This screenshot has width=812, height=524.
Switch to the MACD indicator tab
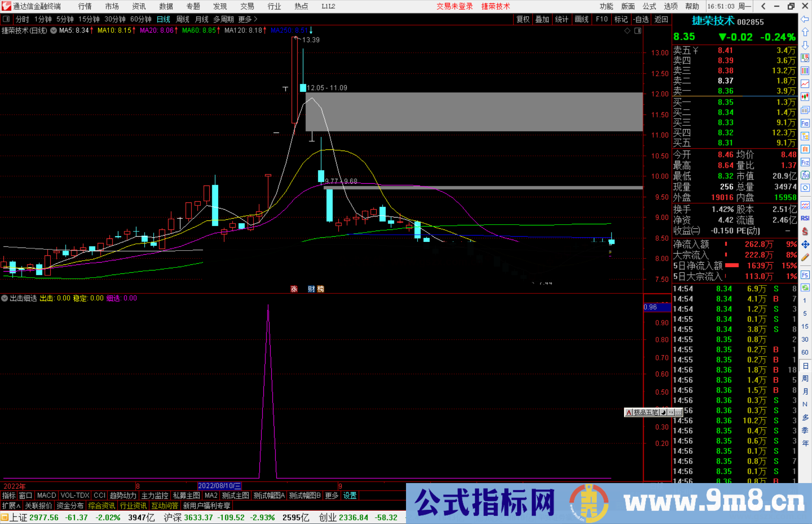pos(46,495)
